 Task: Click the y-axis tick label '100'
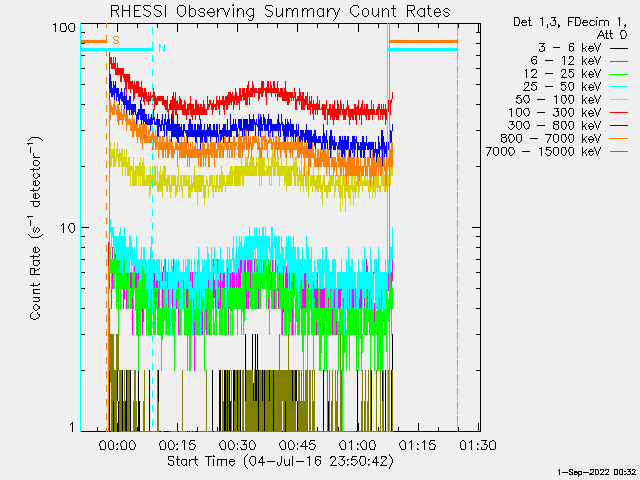click(64, 28)
